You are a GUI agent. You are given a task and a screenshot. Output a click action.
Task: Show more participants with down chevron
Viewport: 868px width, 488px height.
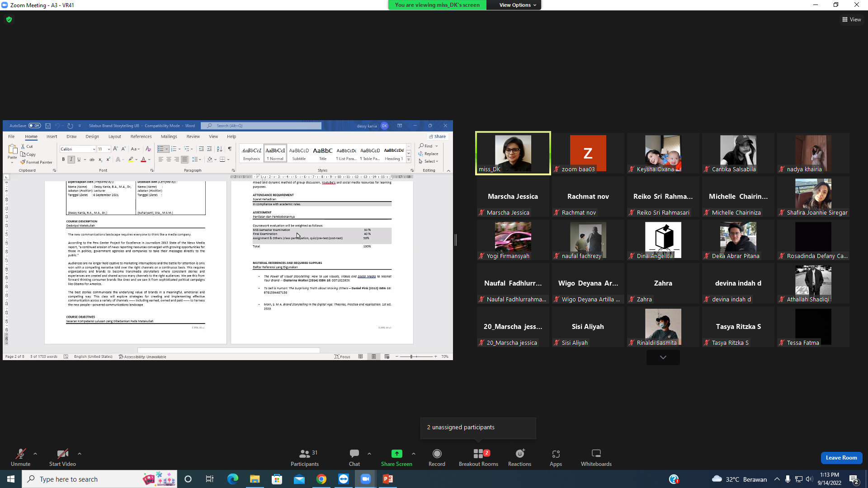point(663,357)
